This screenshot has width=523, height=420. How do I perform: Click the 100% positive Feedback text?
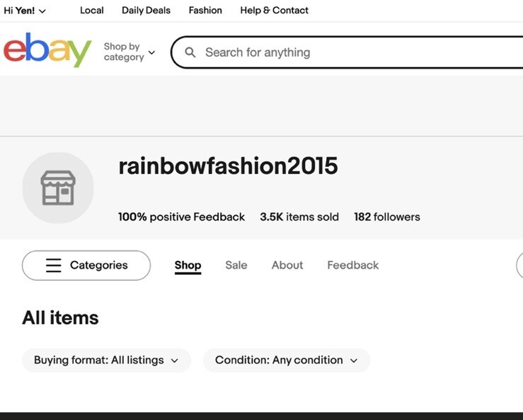point(181,217)
